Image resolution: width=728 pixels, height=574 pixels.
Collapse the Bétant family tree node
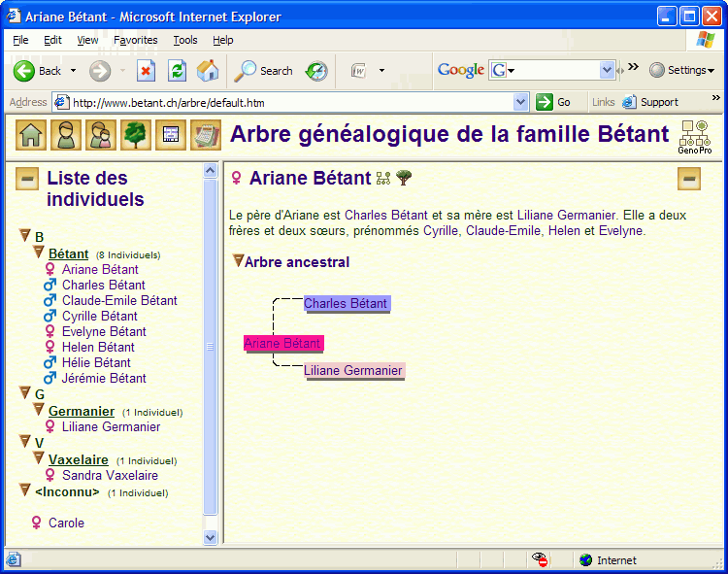[x=39, y=253]
